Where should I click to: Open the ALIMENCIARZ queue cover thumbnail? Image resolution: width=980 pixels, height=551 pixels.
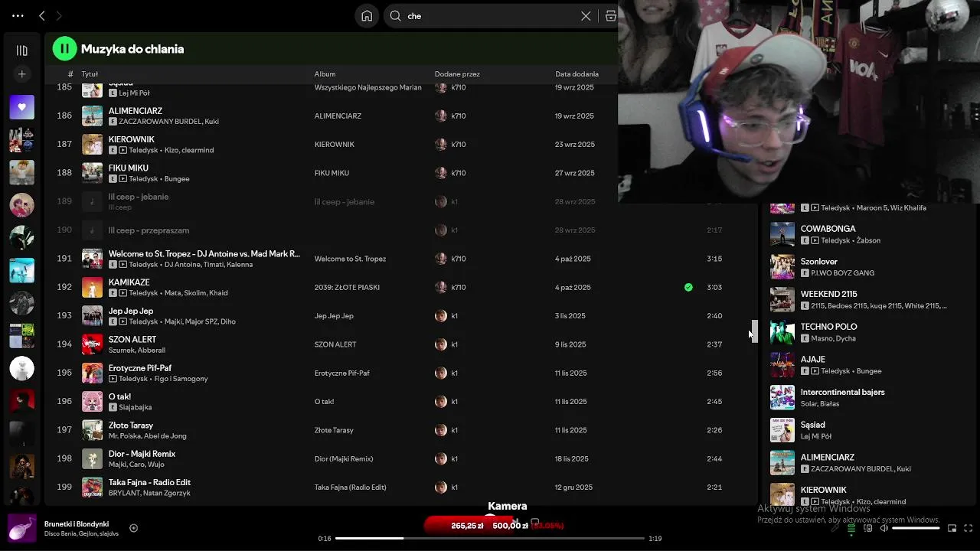point(782,463)
